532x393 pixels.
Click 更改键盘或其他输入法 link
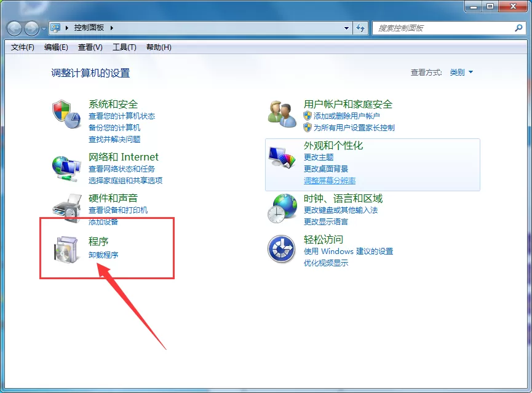pyautogui.click(x=341, y=210)
